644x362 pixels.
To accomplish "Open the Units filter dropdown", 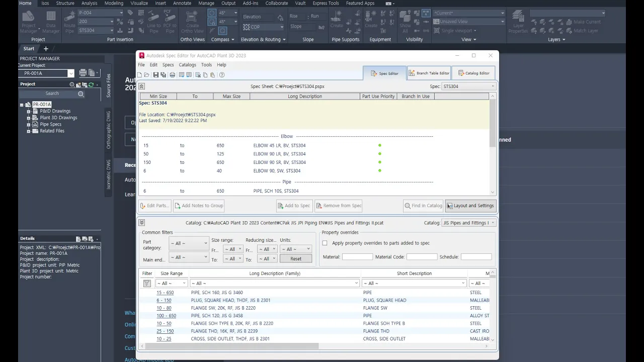I will coord(295,249).
